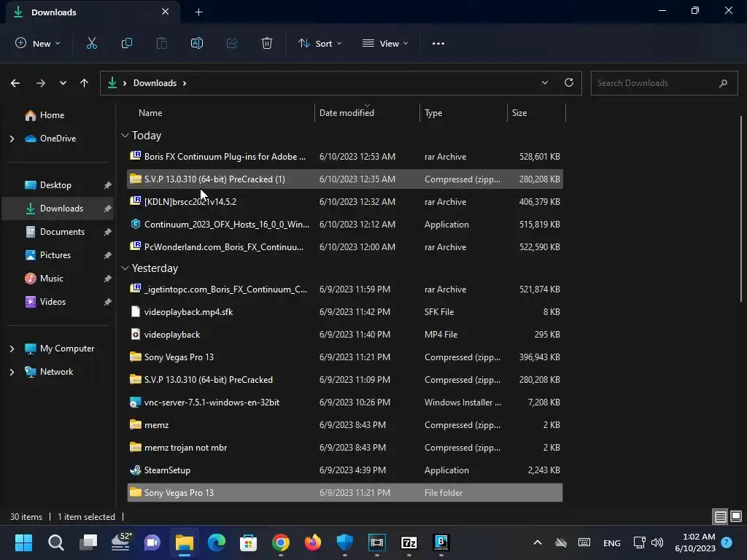Sort by Name column header
The image size is (747, 560).
(150, 113)
